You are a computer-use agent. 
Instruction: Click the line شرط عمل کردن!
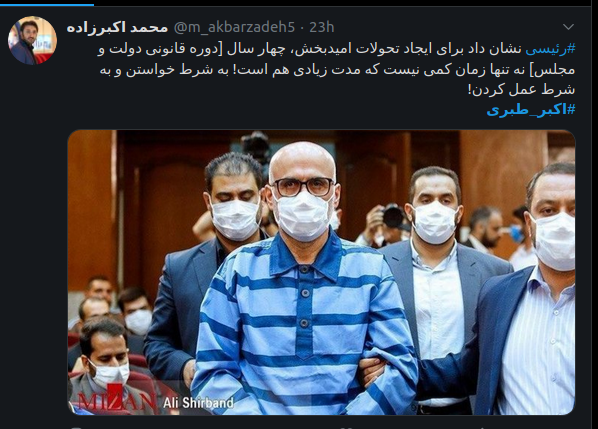tap(521, 89)
